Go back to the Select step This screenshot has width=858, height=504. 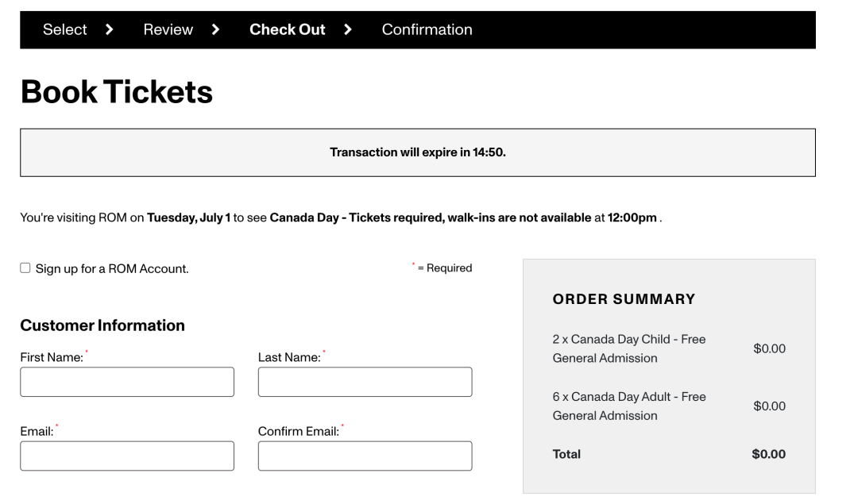click(x=64, y=29)
